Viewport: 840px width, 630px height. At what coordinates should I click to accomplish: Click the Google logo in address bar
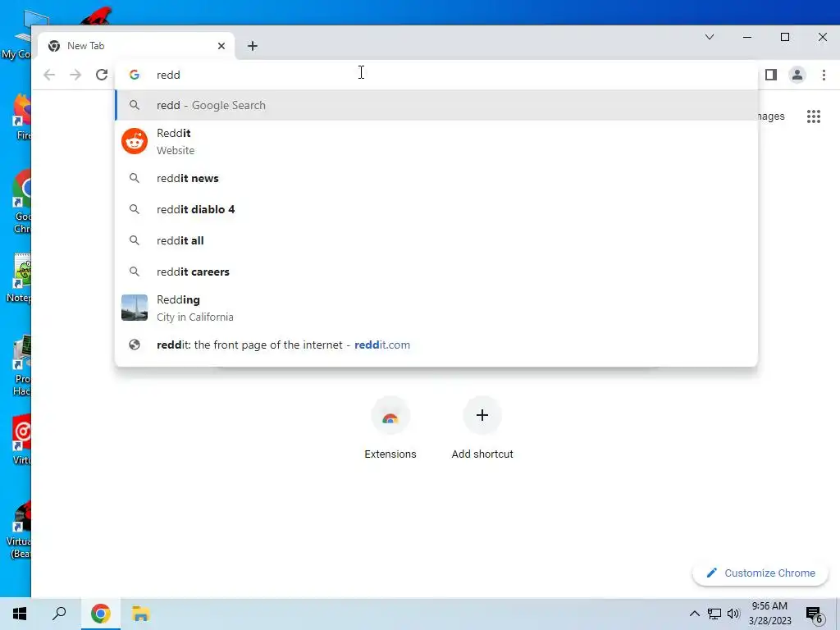(135, 75)
